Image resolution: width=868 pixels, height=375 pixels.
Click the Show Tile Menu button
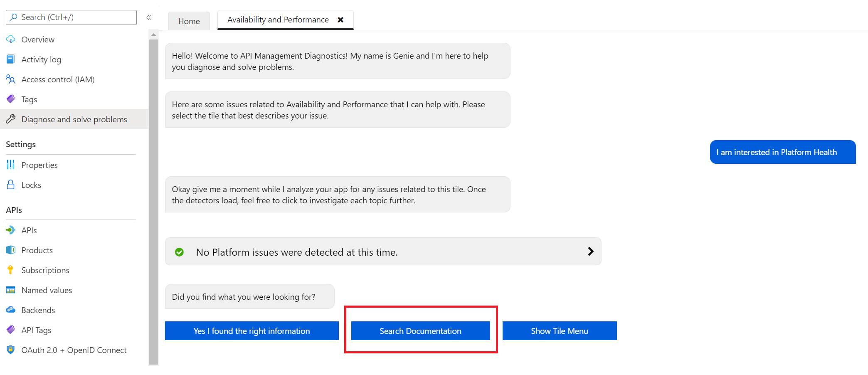[x=559, y=331]
